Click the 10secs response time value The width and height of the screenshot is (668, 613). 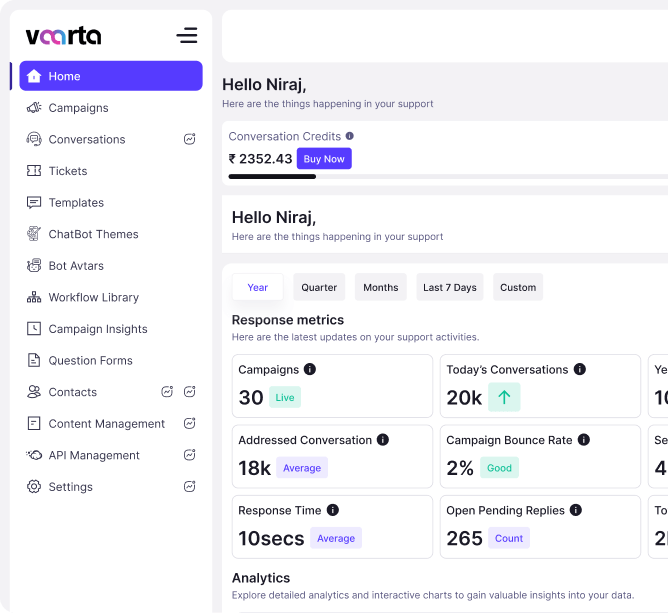271,538
